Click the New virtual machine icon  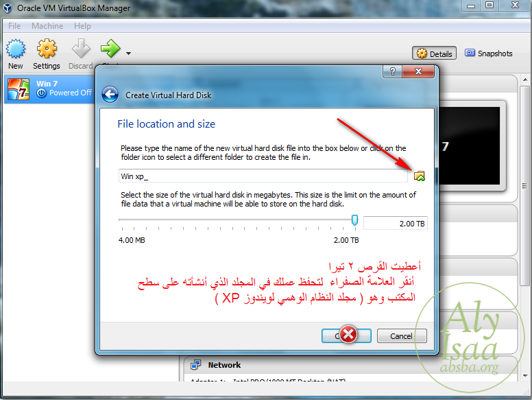(16, 49)
